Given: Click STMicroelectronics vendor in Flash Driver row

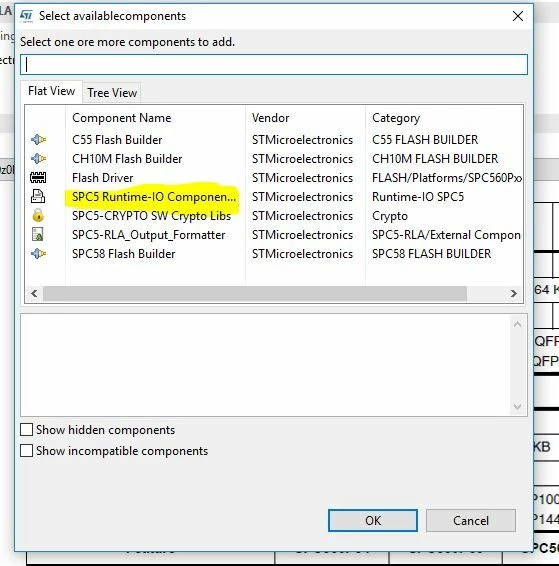Looking at the screenshot, I should [x=302, y=178].
